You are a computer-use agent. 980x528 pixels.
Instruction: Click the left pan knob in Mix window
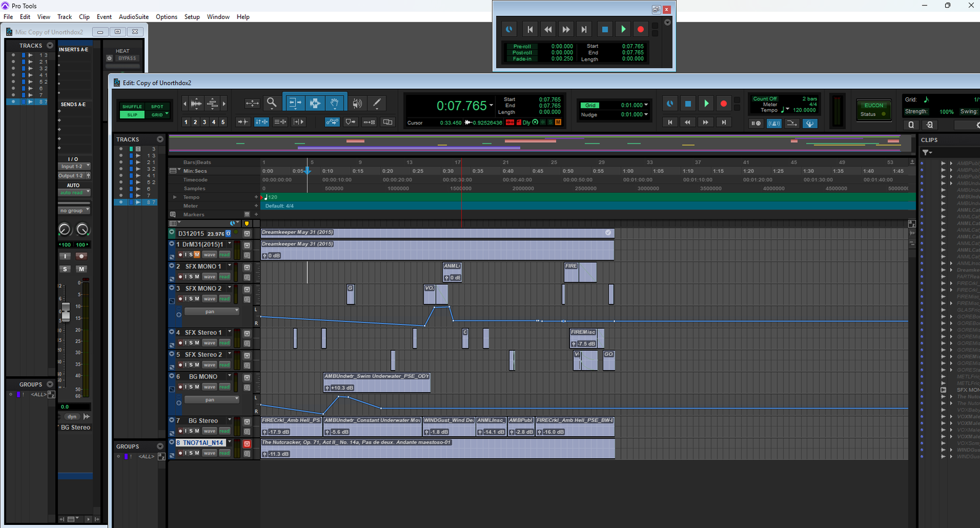(x=64, y=230)
